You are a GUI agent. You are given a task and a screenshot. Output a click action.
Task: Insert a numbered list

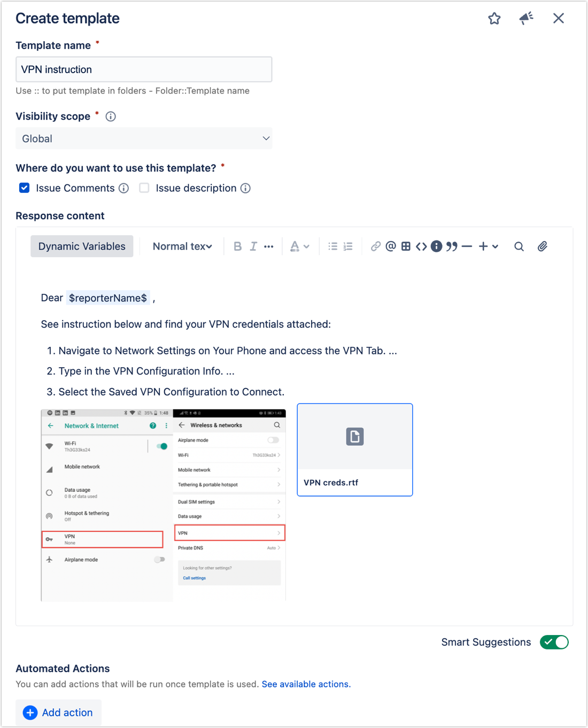click(348, 246)
